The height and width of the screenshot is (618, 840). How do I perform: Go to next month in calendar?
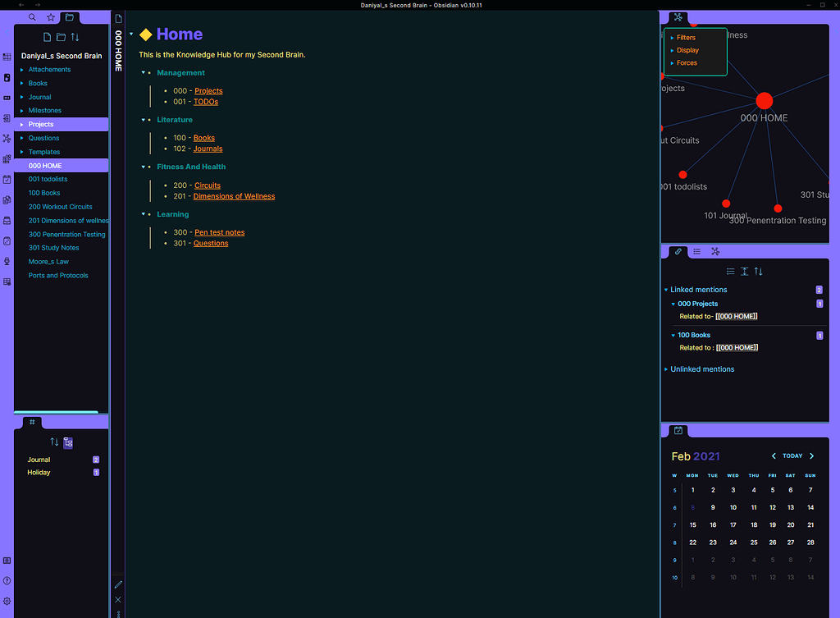tap(811, 456)
